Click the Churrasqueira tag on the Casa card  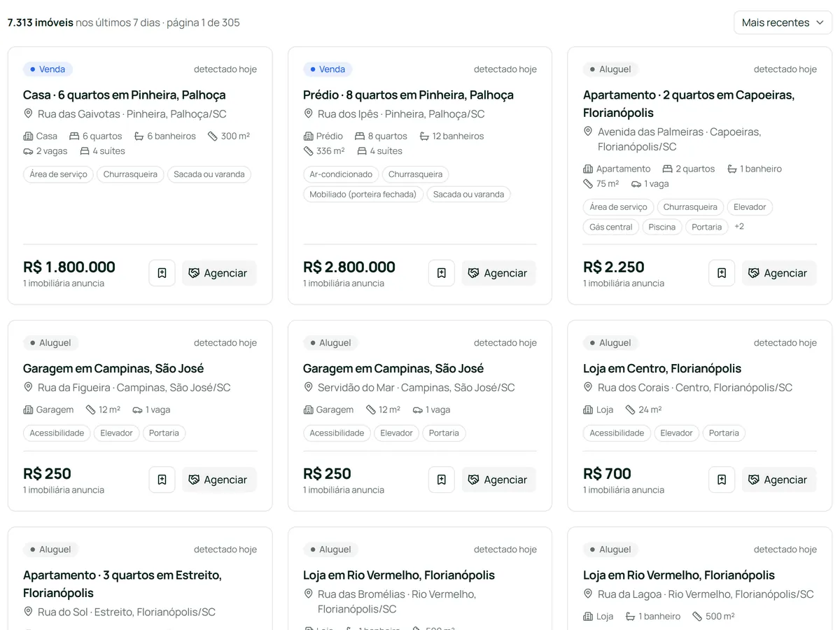point(130,174)
